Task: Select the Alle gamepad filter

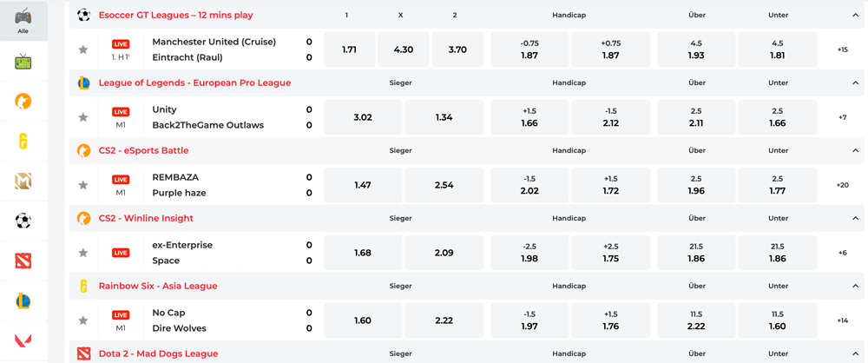Action: pos(23,21)
